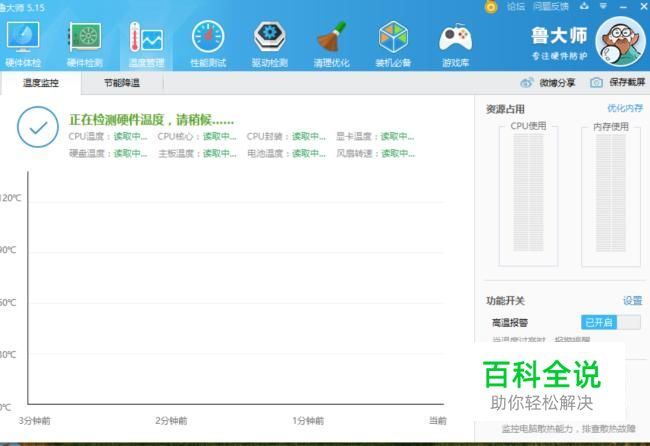Click the 优化内存 link
The width and height of the screenshot is (650, 446).
click(x=625, y=109)
